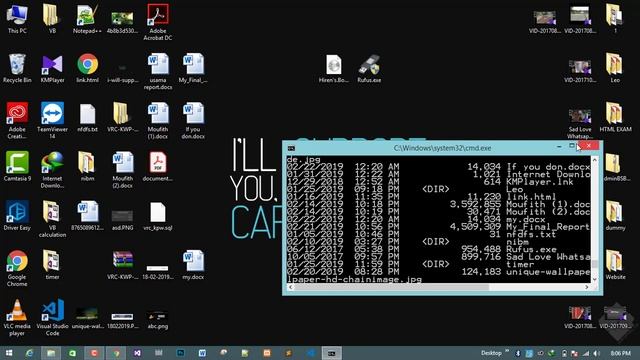
Task: Open This PC desktop icon
Action: coord(17,19)
